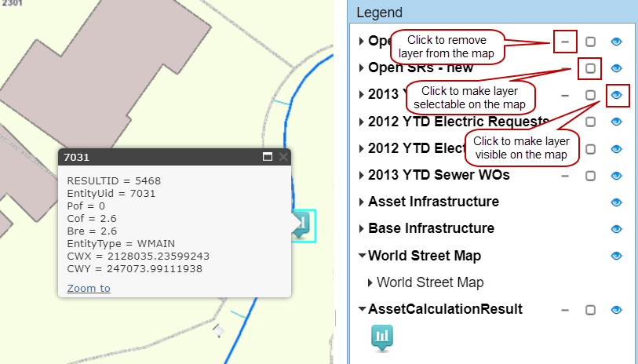The height and width of the screenshot is (364, 638).
Task: Click the Legend panel header
Action: tap(493, 13)
